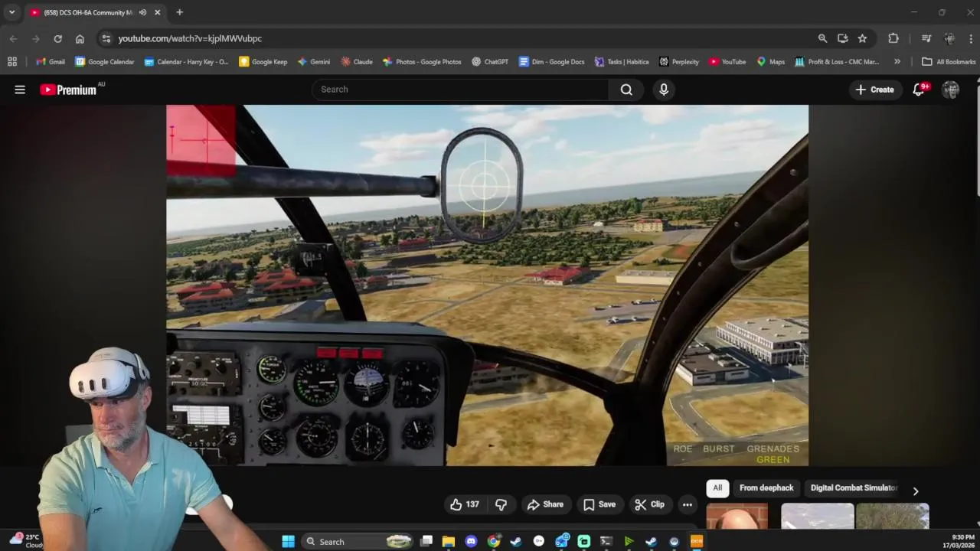Open the Perplexity bookmark
This screenshot has width=980, height=551.
point(679,62)
